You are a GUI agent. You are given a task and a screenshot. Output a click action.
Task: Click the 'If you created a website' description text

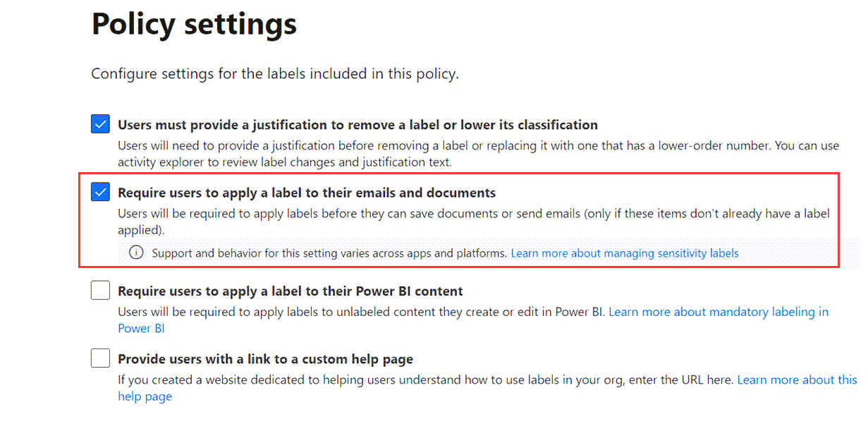click(x=426, y=380)
